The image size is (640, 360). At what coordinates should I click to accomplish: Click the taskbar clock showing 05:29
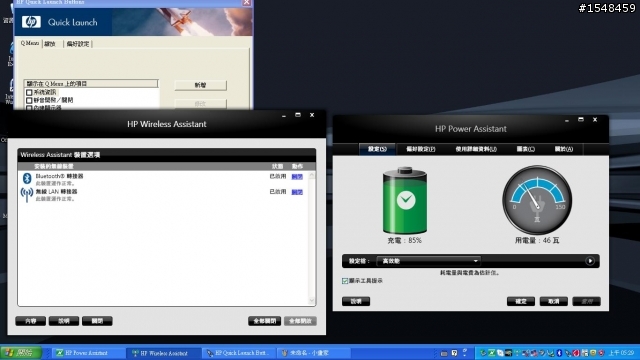pyautogui.click(x=622, y=353)
